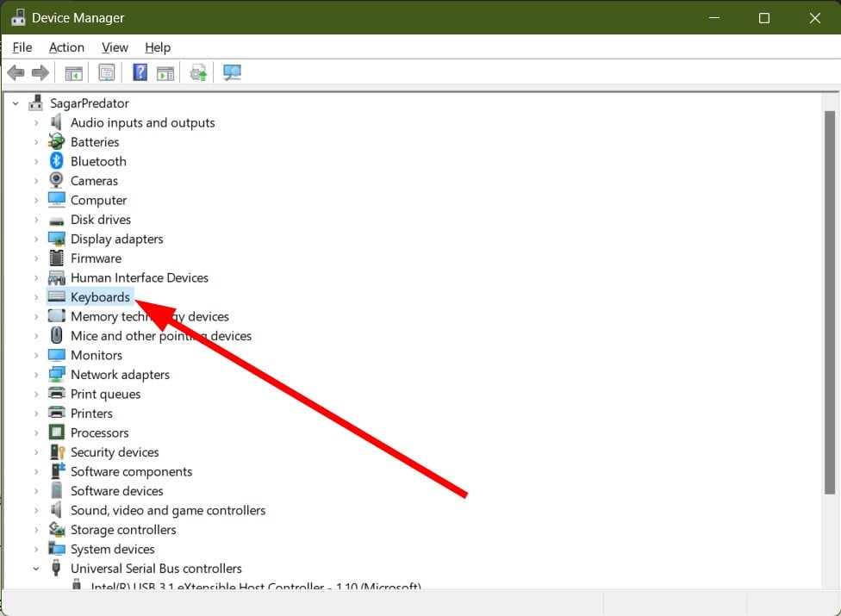841x616 pixels.
Task: Expand the Batteries category chevron
Action: [36, 142]
